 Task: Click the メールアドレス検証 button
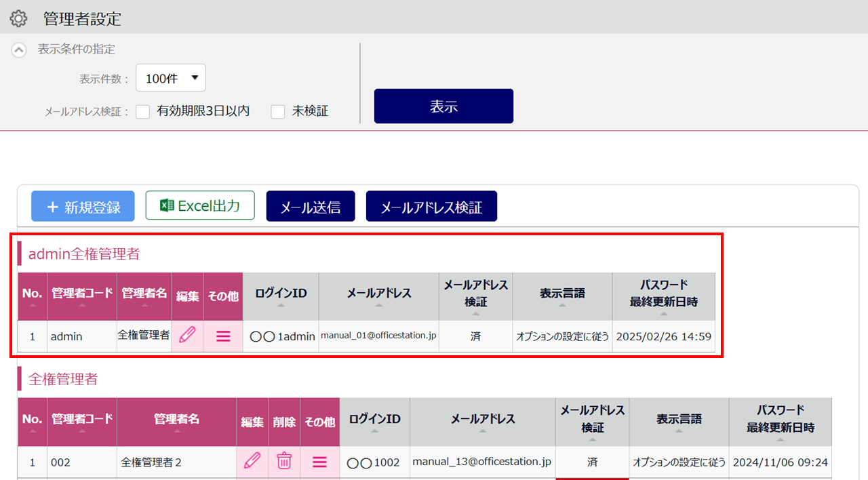pos(431,207)
